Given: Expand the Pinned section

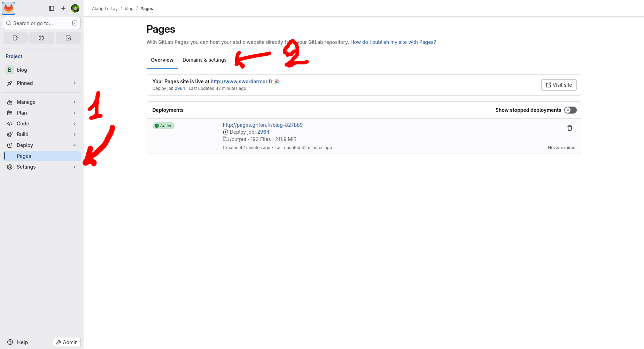Looking at the screenshot, I should pos(41,83).
